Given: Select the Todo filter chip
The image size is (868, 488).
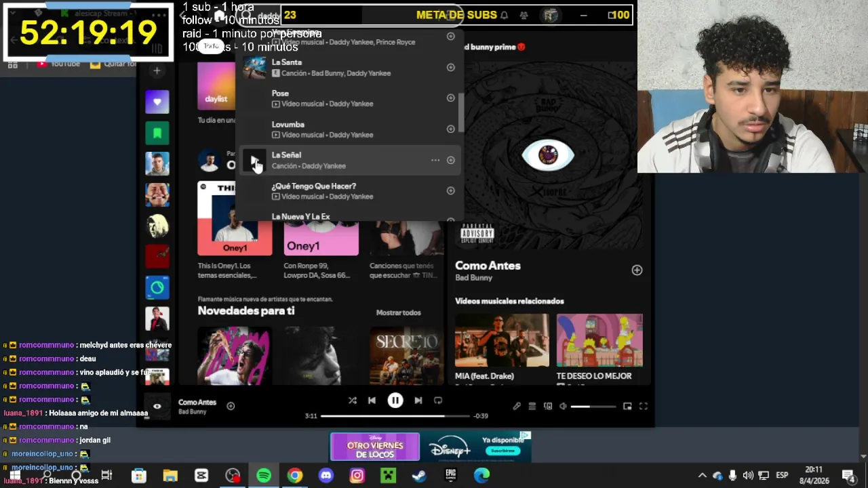Looking at the screenshot, I should 212,46.
